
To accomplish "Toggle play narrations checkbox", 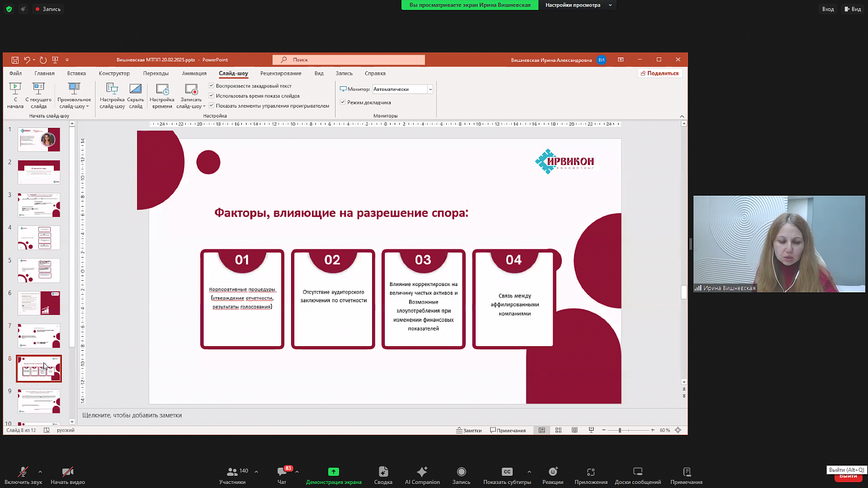I will (x=212, y=86).
